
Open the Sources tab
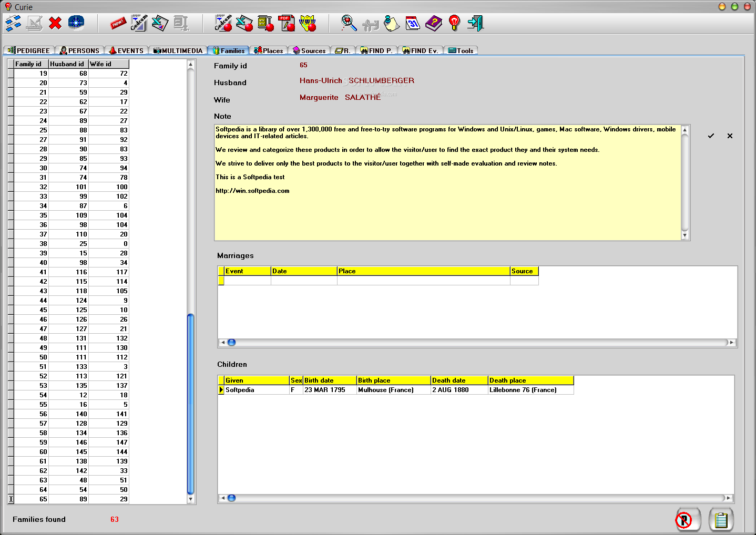tap(309, 50)
